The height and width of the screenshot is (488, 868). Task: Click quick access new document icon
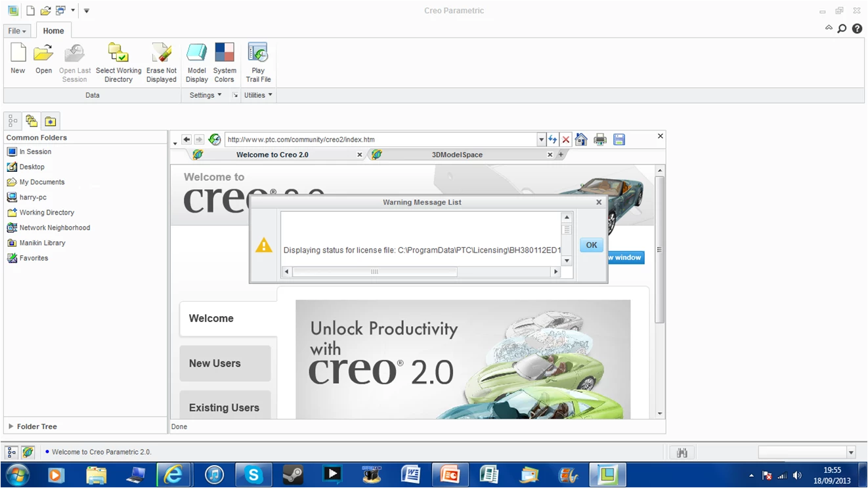30,11
